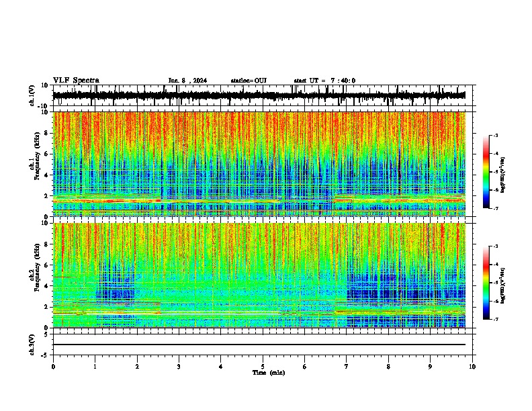Click the "-7" label on ch.2 color bar

[x=496, y=319]
